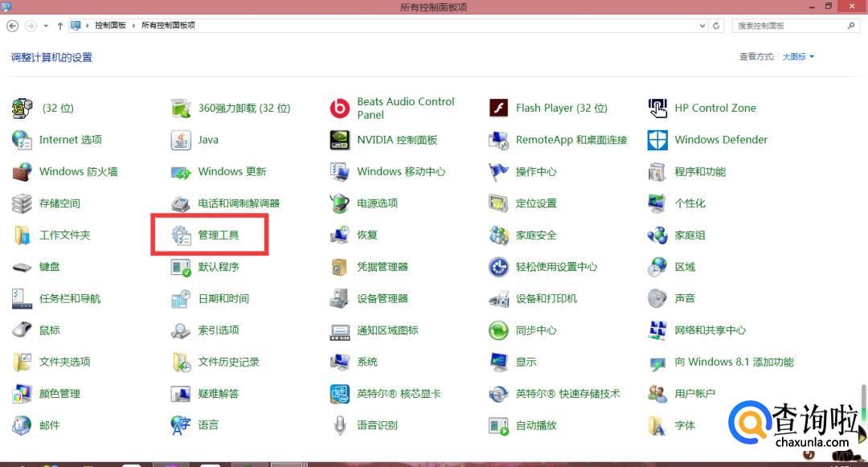Open the 设备管理器 icon
The image size is (868, 467).
339,299
